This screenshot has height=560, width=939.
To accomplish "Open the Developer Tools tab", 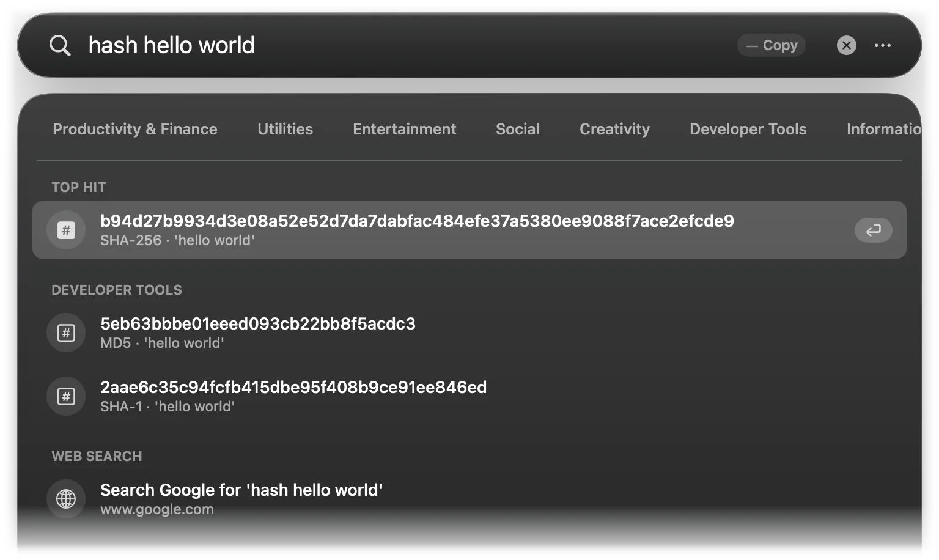I will point(748,129).
